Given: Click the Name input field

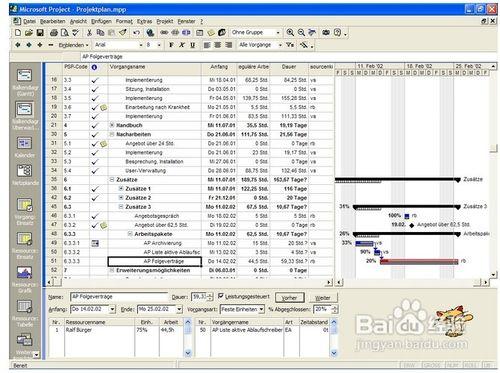Looking at the screenshot, I should (x=119, y=297).
